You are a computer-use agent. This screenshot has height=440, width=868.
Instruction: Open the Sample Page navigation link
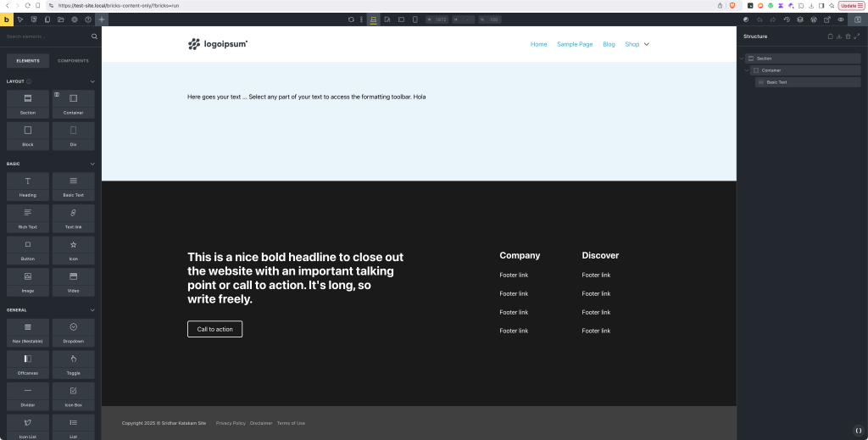[x=575, y=44]
